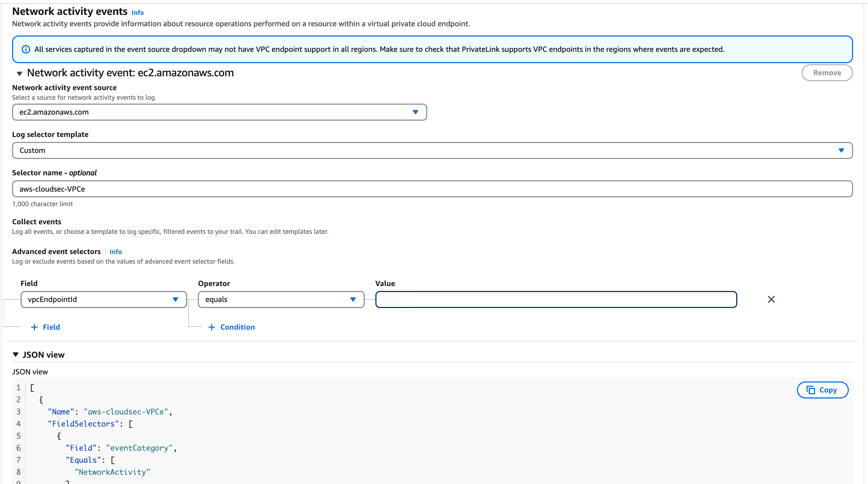Screen dimensions: 868x484
Task: Collapse the JSON view section
Action: coord(16,354)
